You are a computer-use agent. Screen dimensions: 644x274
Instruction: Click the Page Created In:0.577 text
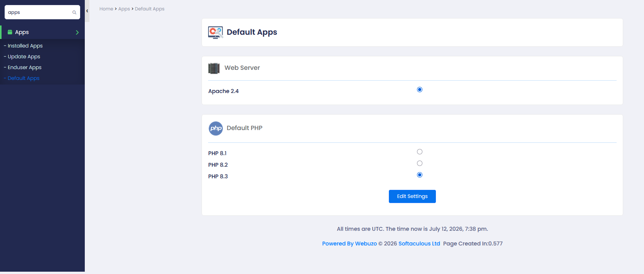point(473,244)
